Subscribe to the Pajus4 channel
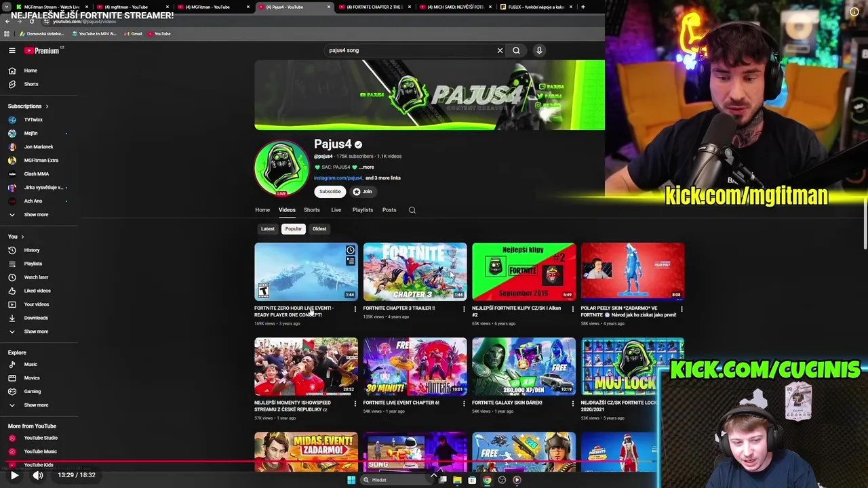The width and height of the screenshot is (868, 488). 330,192
